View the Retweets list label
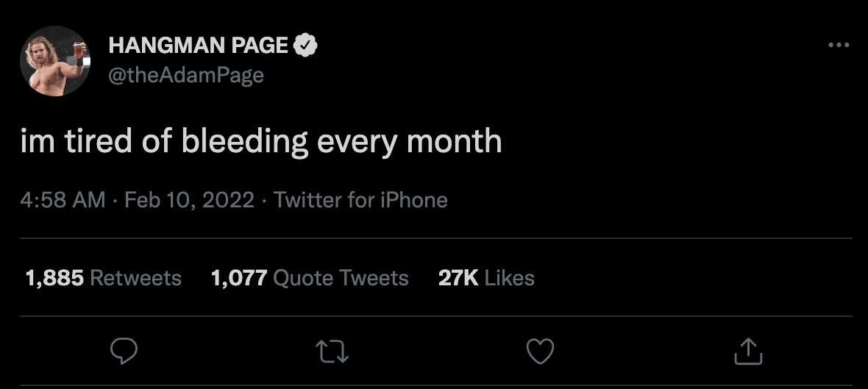This screenshot has width=868, height=389. click(x=135, y=278)
